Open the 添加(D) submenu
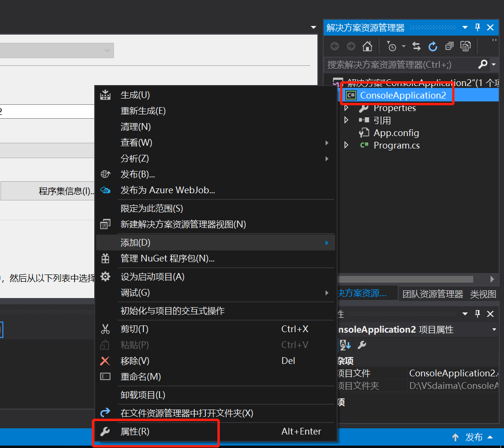Viewport: 504px width, 448px height. tap(215, 243)
